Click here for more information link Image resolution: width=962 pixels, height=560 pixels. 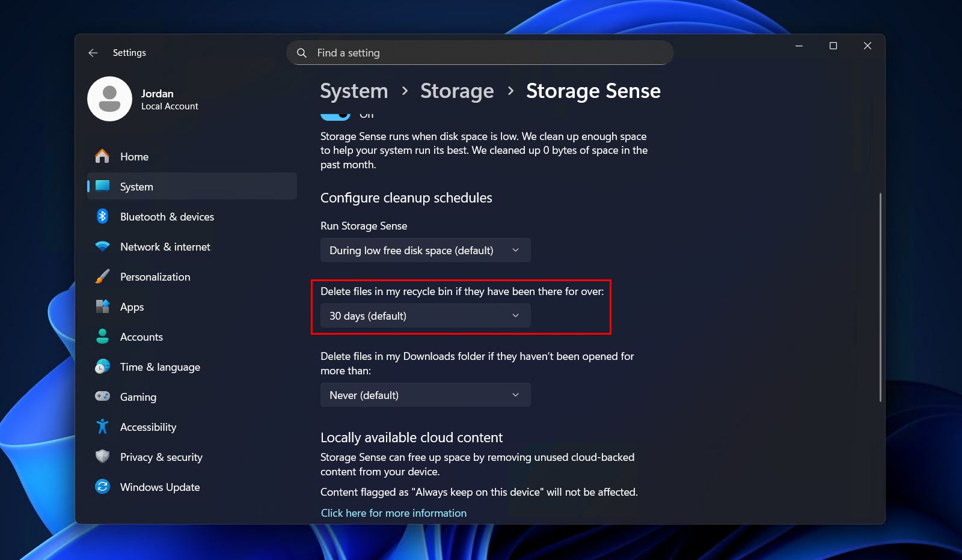(393, 513)
